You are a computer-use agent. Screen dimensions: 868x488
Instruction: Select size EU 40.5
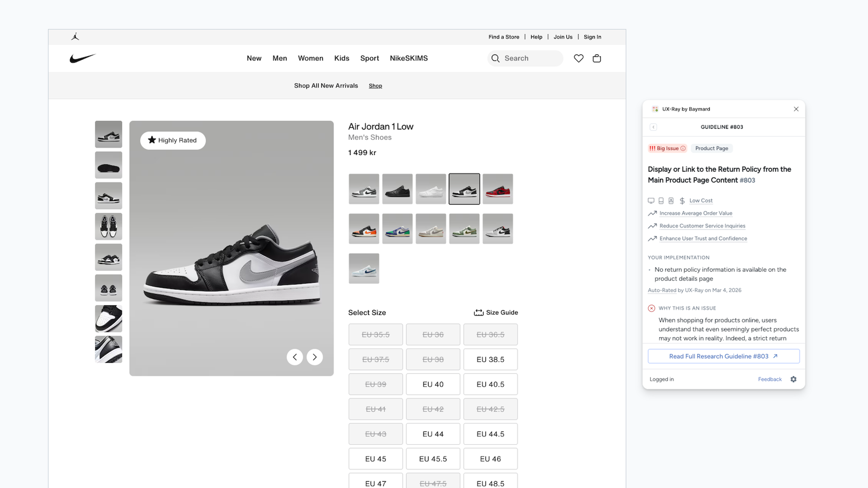490,384
